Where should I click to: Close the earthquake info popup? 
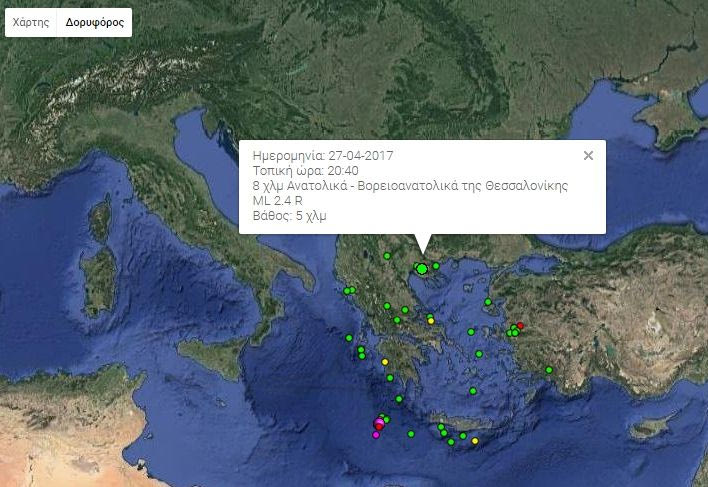point(588,155)
